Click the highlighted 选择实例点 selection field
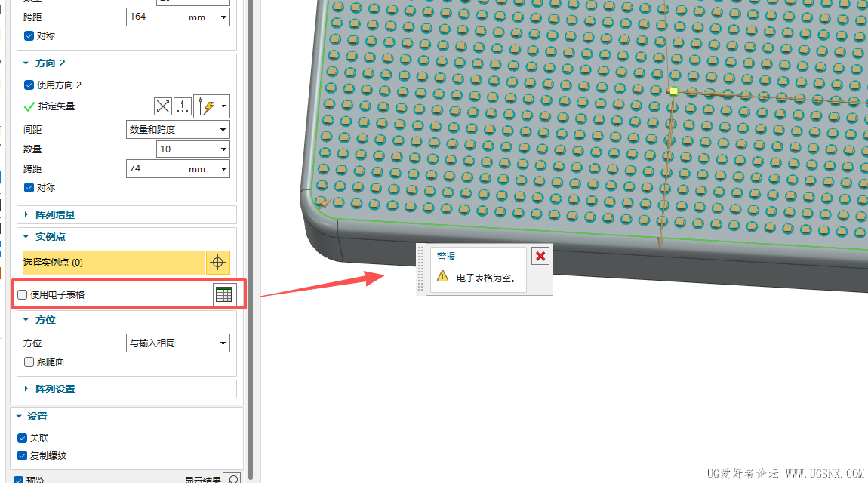 pyautogui.click(x=113, y=262)
